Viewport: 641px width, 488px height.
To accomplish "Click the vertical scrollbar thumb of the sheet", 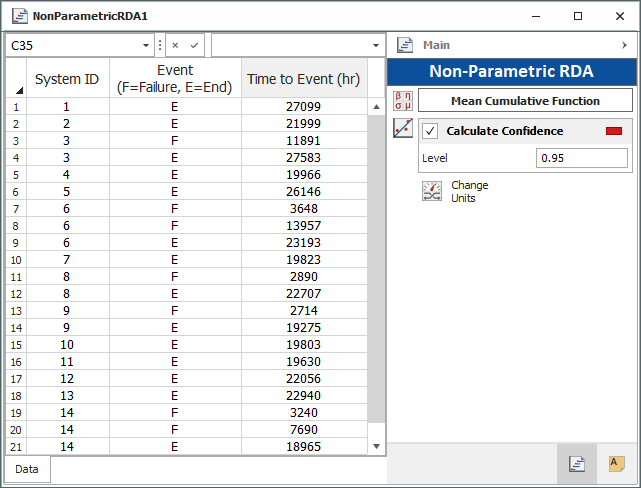I will [x=376, y=269].
